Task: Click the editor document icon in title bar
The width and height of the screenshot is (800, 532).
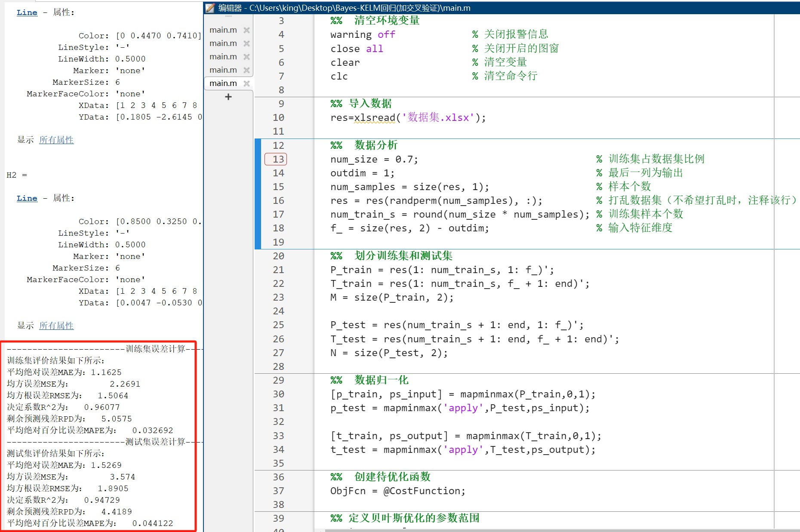Action: pos(210,8)
